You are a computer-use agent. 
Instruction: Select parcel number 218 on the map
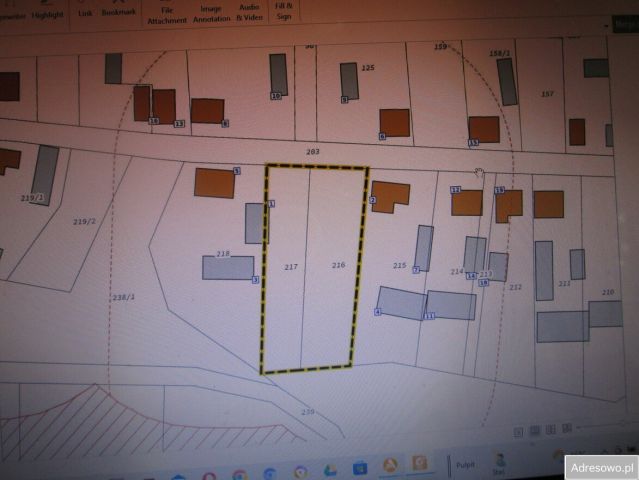[x=223, y=254]
